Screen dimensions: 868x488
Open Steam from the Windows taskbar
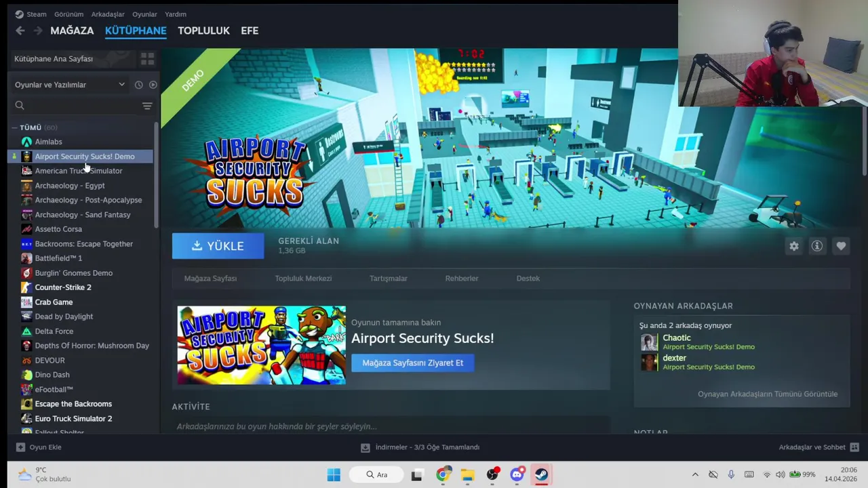(x=541, y=474)
